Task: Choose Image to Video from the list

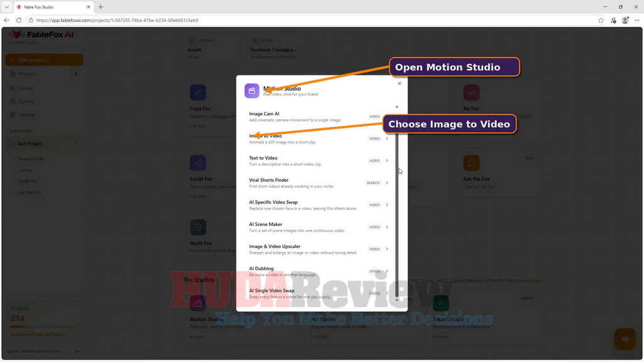Action: click(x=318, y=139)
